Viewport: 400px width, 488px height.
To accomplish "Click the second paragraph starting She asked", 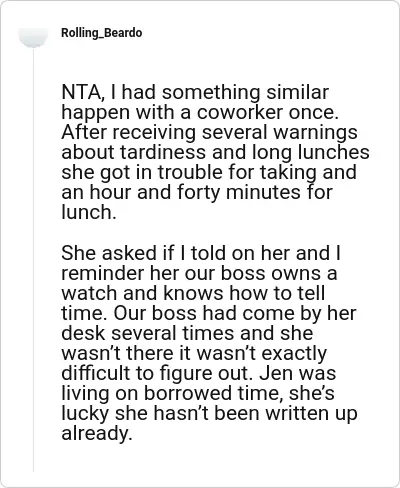I will point(209,343).
